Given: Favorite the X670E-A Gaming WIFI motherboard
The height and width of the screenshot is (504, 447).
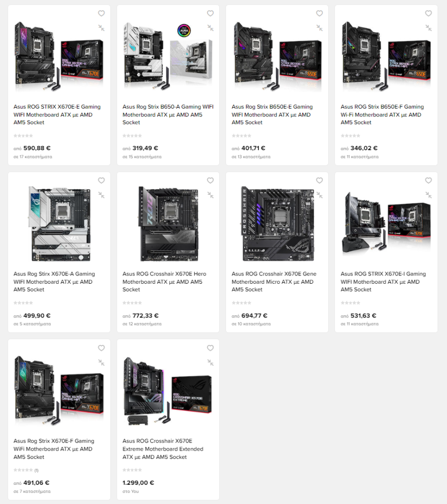Looking at the screenshot, I should [x=101, y=180].
